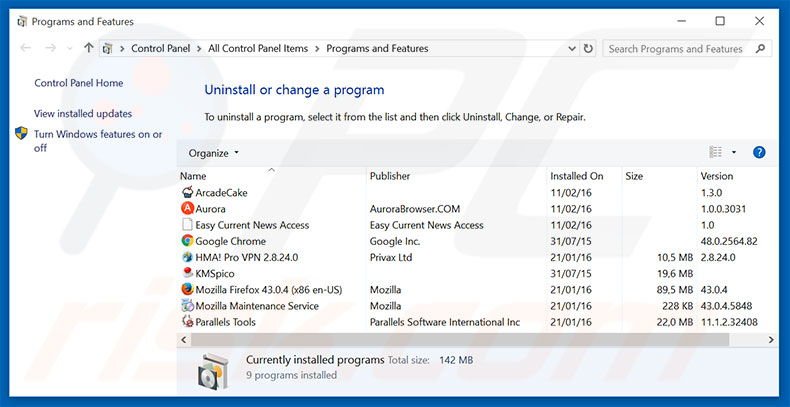Click version 48.0.2564.82

(x=729, y=241)
